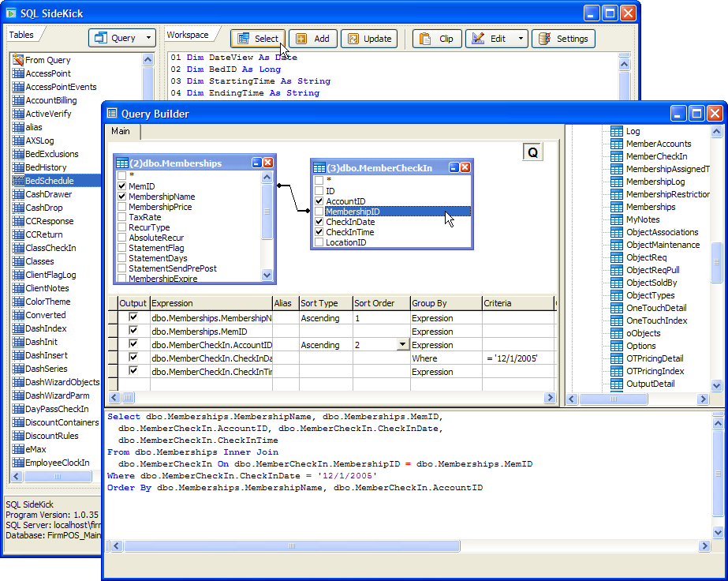Select the Workspace tab

[188, 35]
